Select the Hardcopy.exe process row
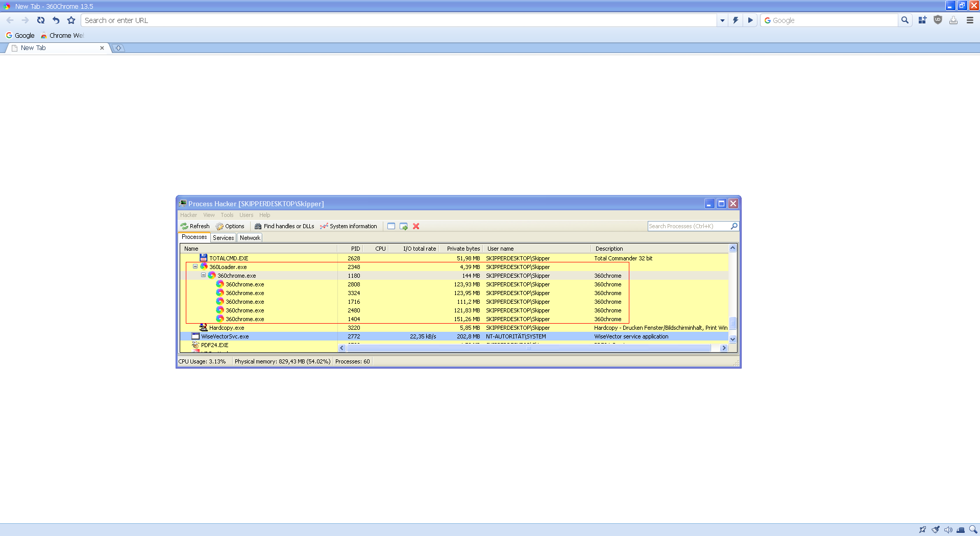This screenshot has height=536, width=980. point(454,328)
